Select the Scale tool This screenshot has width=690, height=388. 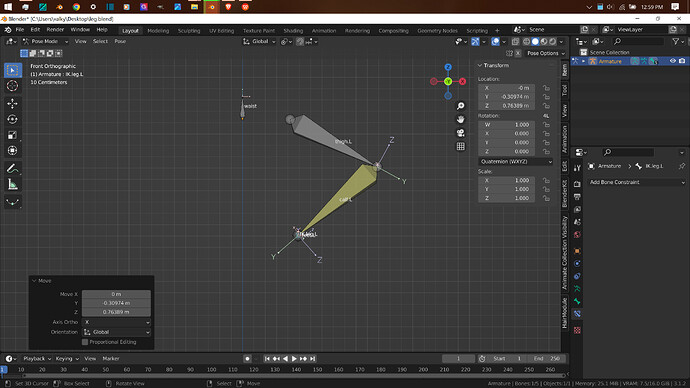pyautogui.click(x=13, y=135)
